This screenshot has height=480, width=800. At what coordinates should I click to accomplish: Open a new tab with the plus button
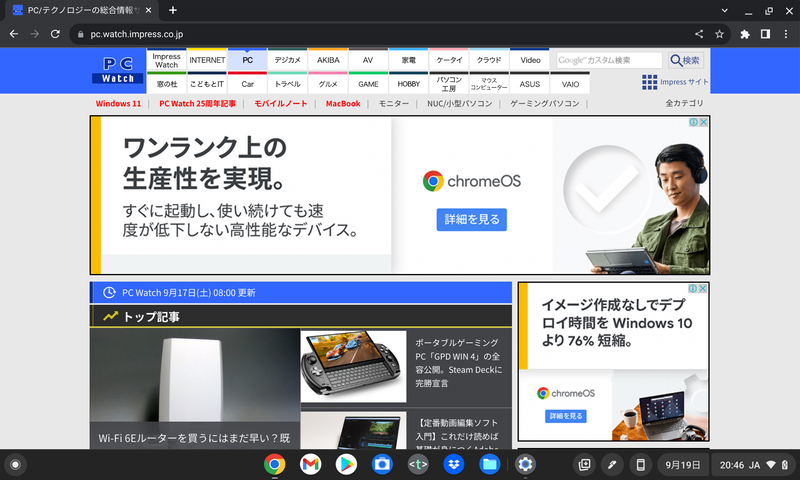(x=173, y=10)
